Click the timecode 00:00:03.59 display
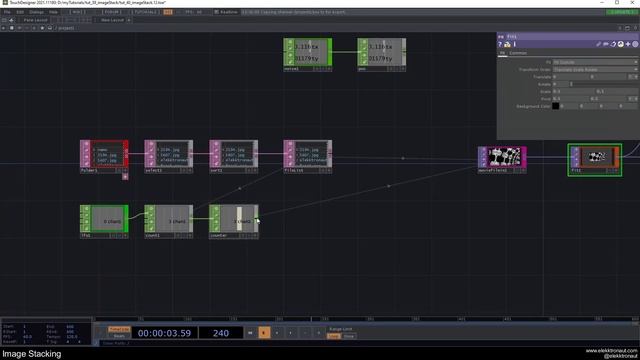 coord(164,333)
